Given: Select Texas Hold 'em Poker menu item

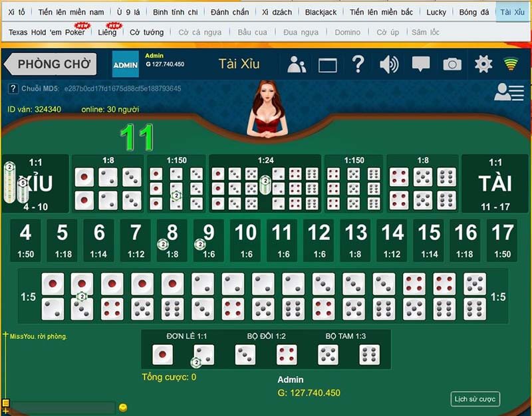Looking at the screenshot, I should [x=47, y=32].
